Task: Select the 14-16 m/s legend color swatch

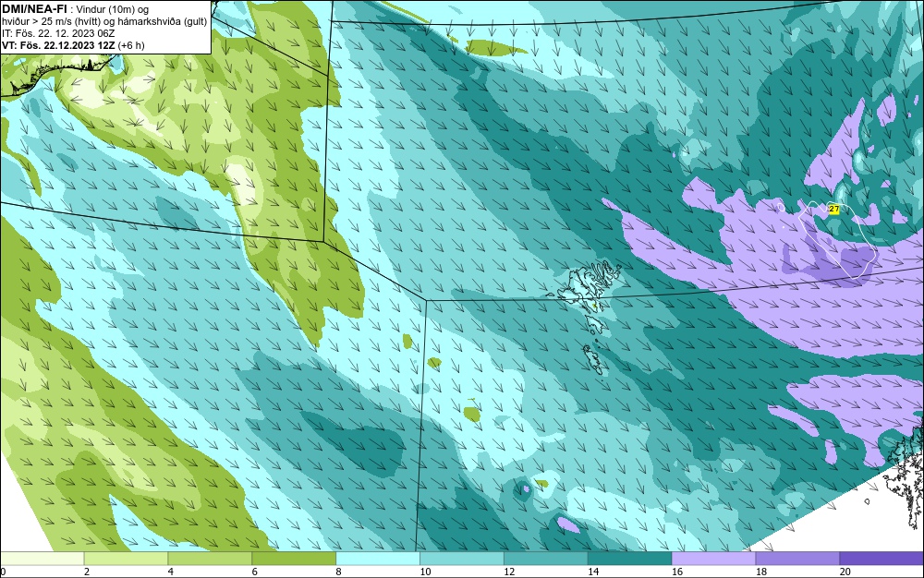Action: click(x=629, y=558)
